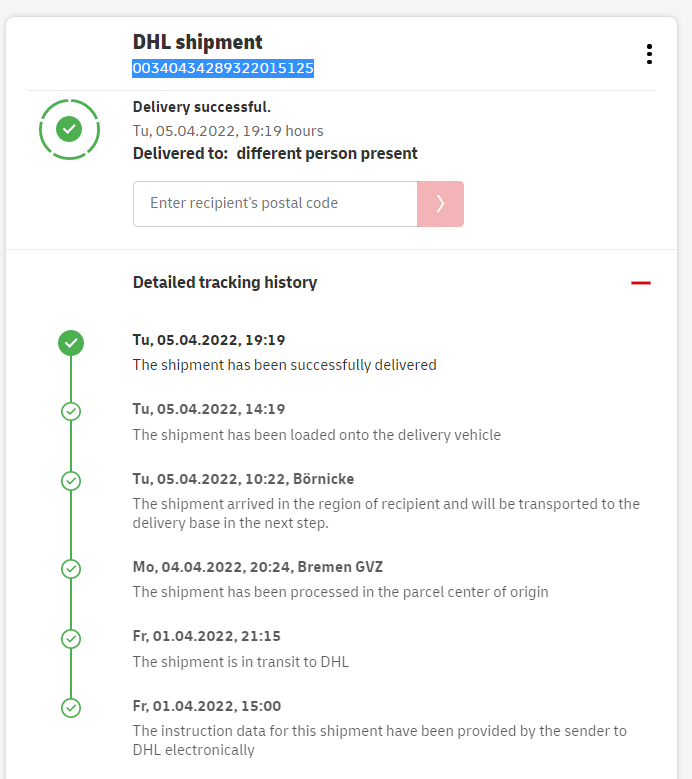This screenshot has width=692, height=779.
Task: Click the checkmark icon beside 21:15 entry
Action: [71, 638]
